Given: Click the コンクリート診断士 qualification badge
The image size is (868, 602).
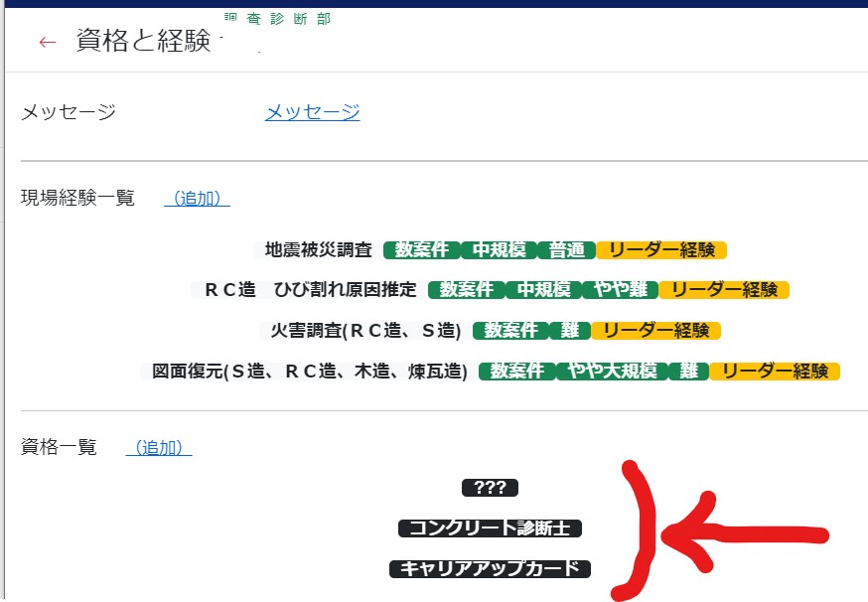Looking at the screenshot, I should pyautogui.click(x=490, y=528).
